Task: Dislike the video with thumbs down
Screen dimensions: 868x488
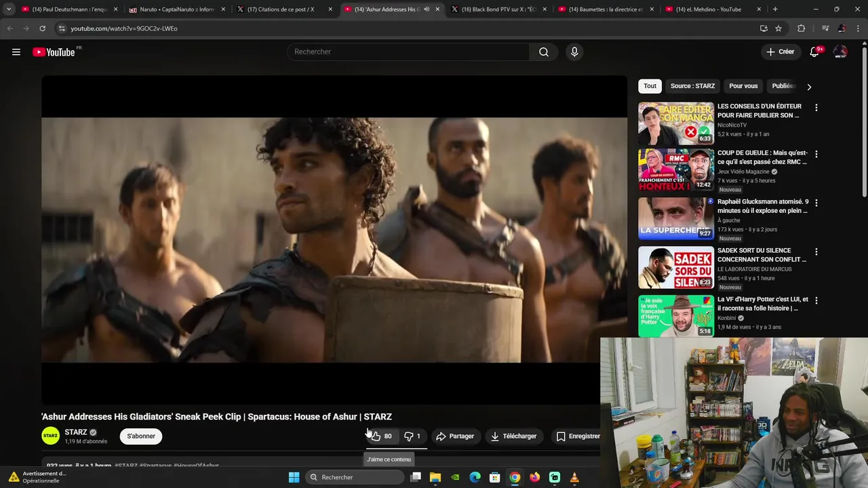Action: coord(412,436)
